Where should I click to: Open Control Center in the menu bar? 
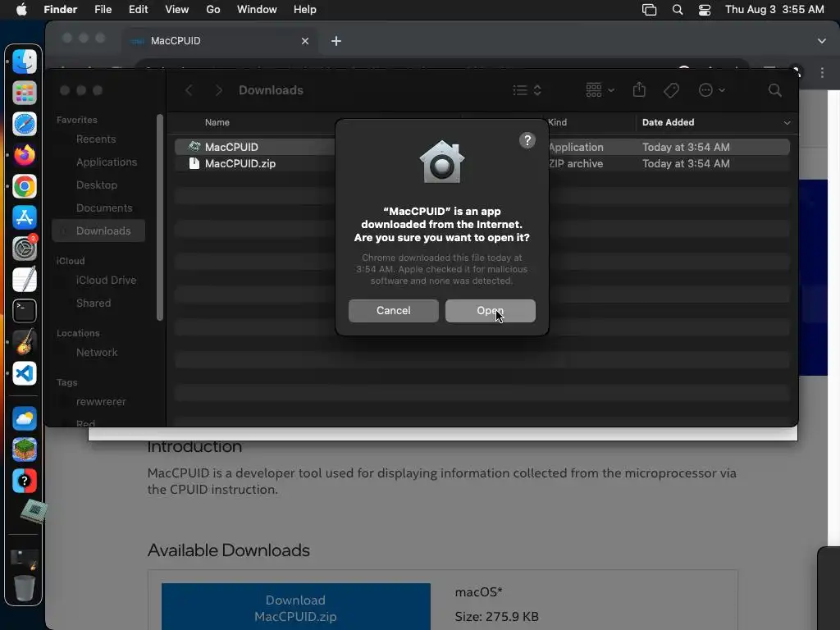[705, 10]
